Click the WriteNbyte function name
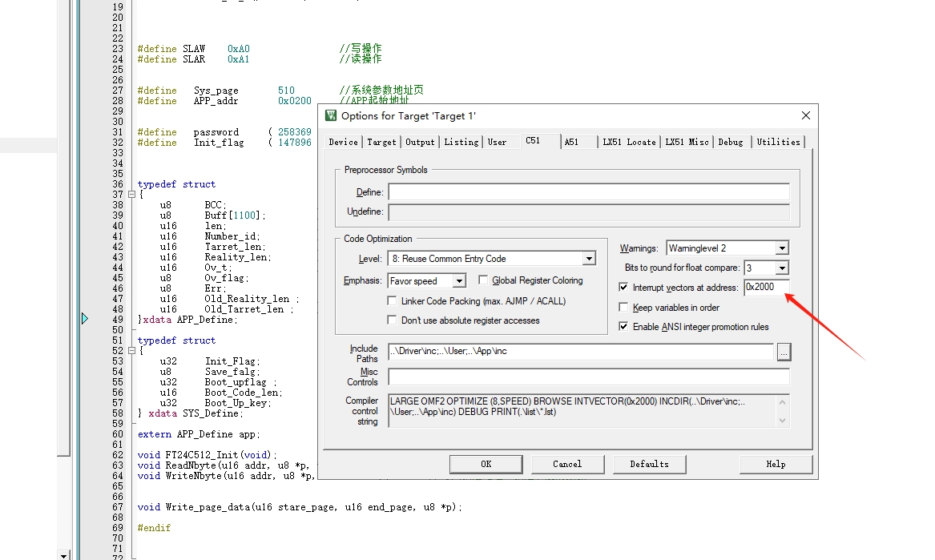 coord(194,476)
